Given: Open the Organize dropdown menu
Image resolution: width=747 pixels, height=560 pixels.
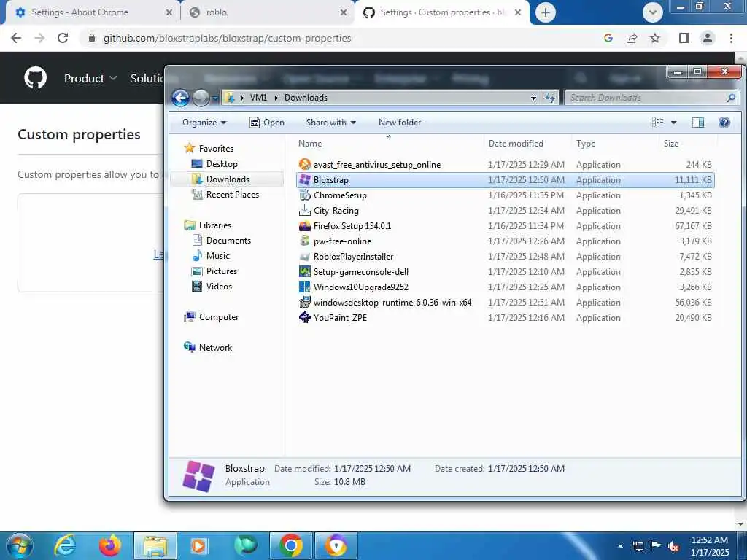Looking at the screenshot, I should pyautogui.click(x=204, y=122).
